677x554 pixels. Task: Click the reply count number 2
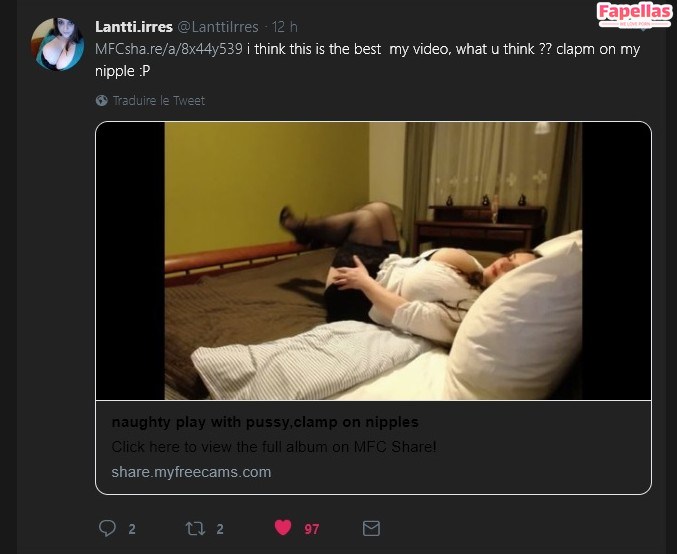click(132, 529)
